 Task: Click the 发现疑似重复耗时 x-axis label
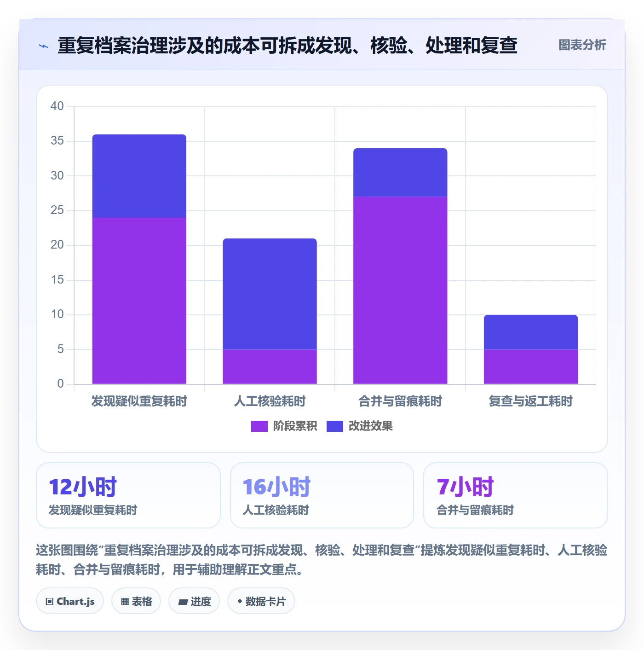coord(139,401)
